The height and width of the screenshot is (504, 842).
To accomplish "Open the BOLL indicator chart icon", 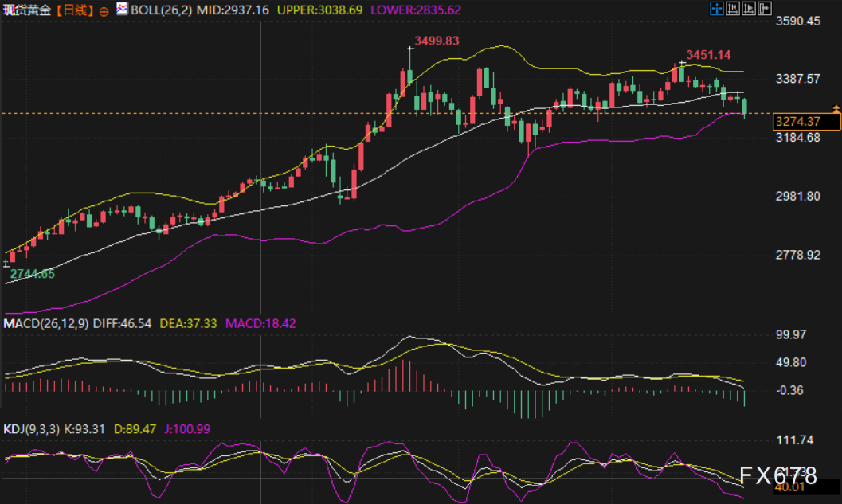I will click(123, 9).
